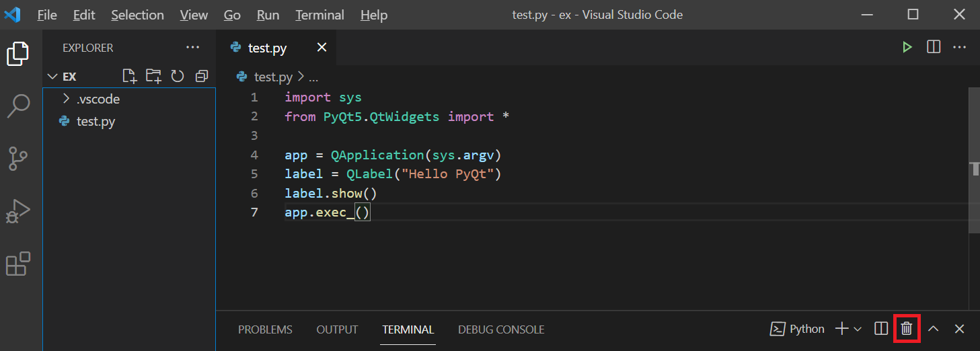Maximize the panel size with chevron up
Image resolution: width=980 pixels, height=351 pixels.
(933, 329)
